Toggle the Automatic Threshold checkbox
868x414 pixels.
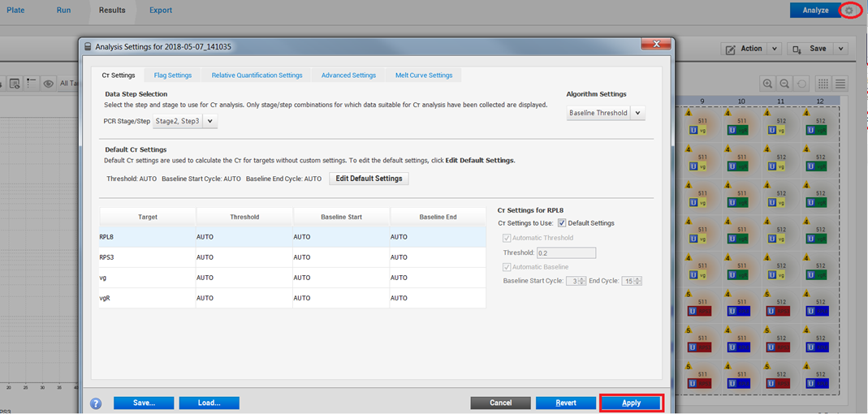click(x=507, y=237)
